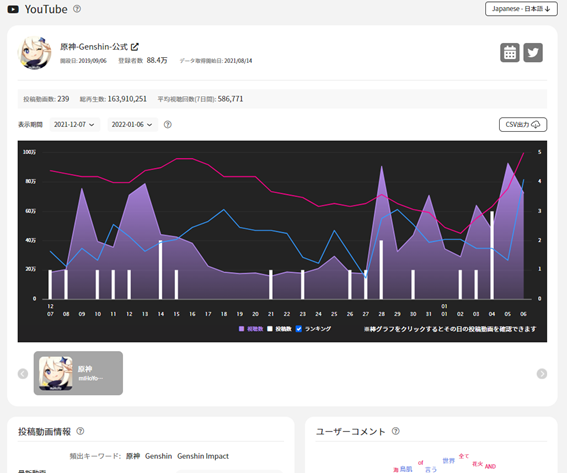Open external link icon beside 原神-Genshin-公式
This screenshot has height=473, width=567.
(135, 47)
